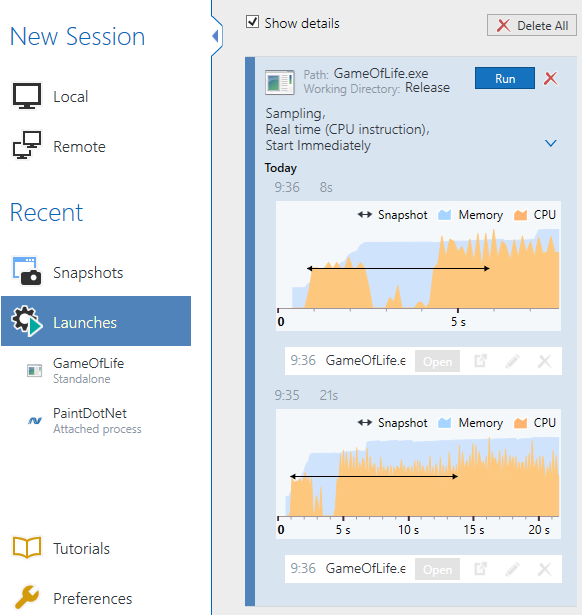Expand launch settings with the down chevron

click(551, 143)
